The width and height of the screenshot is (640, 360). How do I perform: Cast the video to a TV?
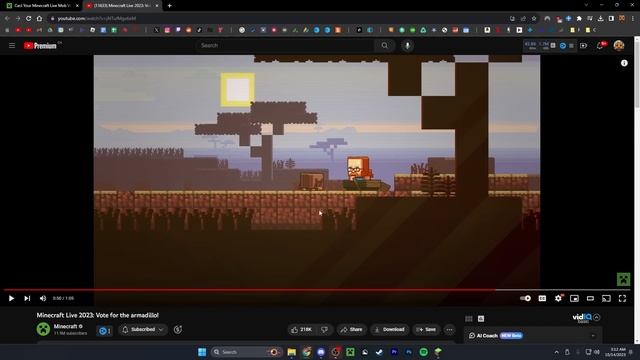(606, 298)
